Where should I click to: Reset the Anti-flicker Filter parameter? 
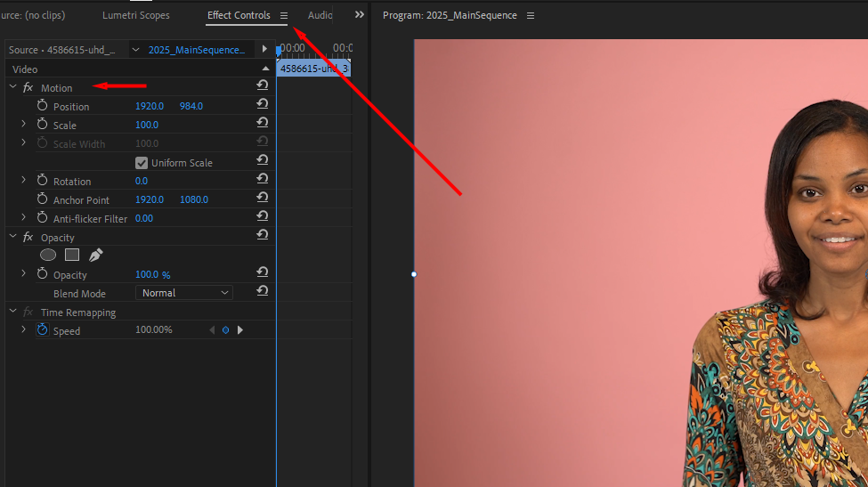[x=263, y=216]
